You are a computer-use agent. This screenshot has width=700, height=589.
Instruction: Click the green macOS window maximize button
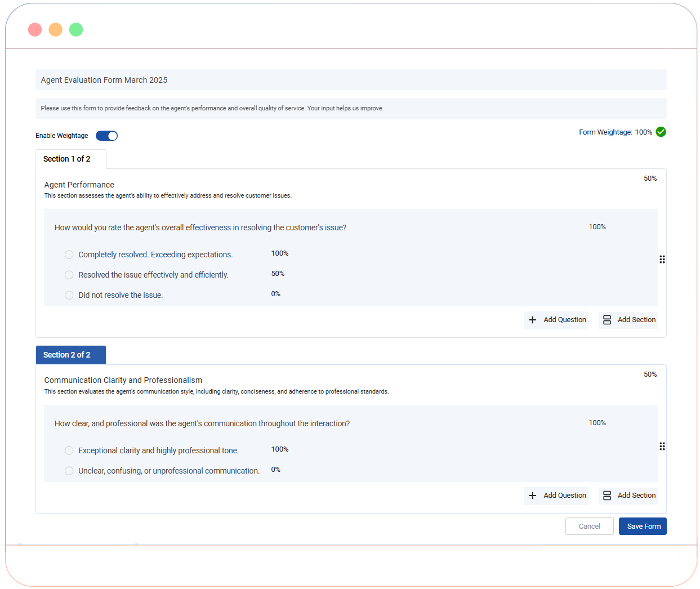[76, 29]
